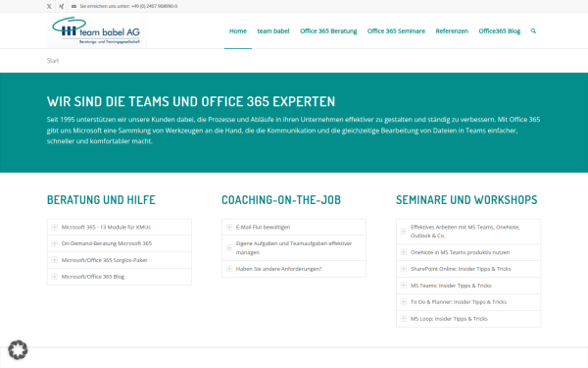Click text 'MS Loop: Insider Tipps & Tricks'
This screenshot has height=368, width=588.
449,319
